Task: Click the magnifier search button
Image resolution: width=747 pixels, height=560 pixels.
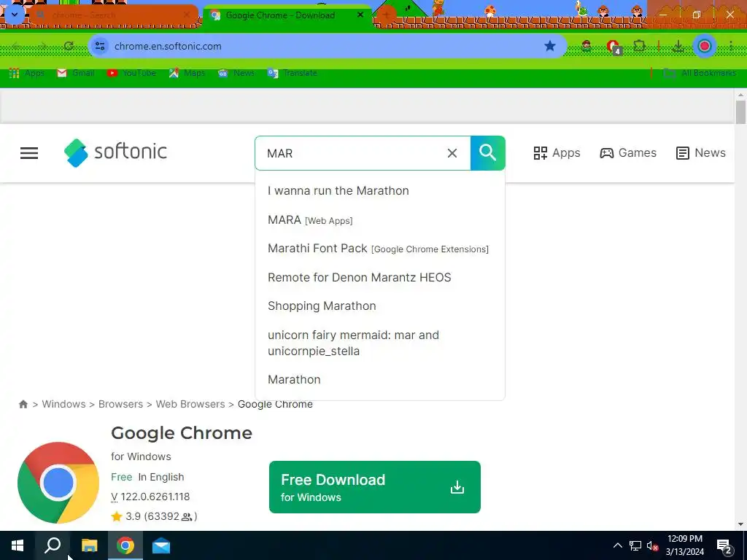Action: point(487,153)
